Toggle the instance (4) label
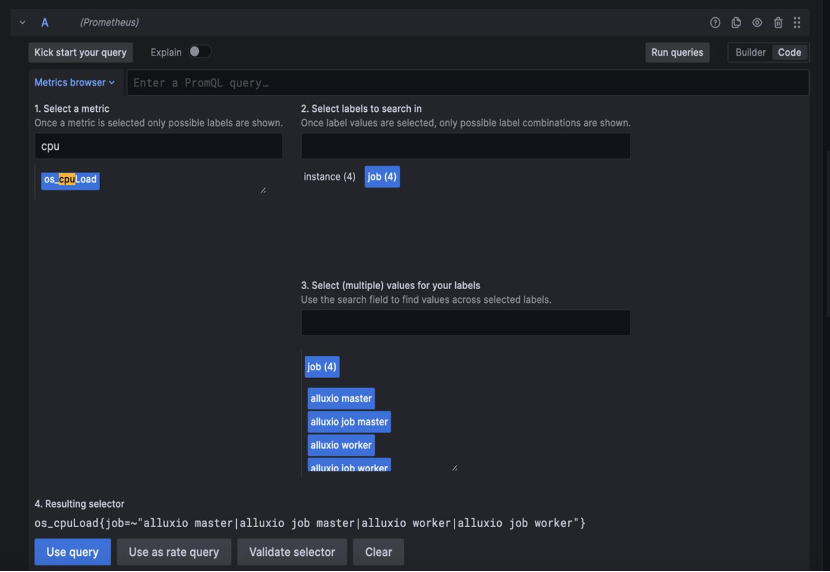The image size is (830, 572). pyautogui.click(x=329, y=177)
